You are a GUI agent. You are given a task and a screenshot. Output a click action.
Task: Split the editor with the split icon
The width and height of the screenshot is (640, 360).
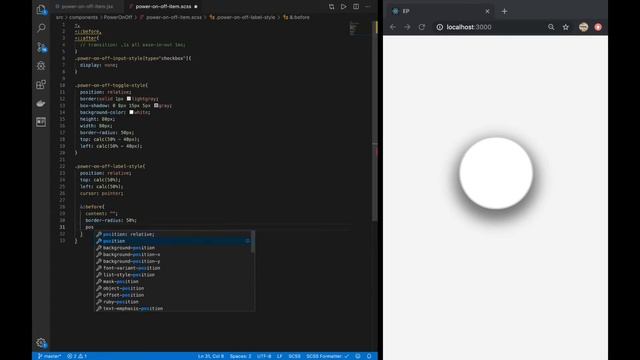click(356, 7)
